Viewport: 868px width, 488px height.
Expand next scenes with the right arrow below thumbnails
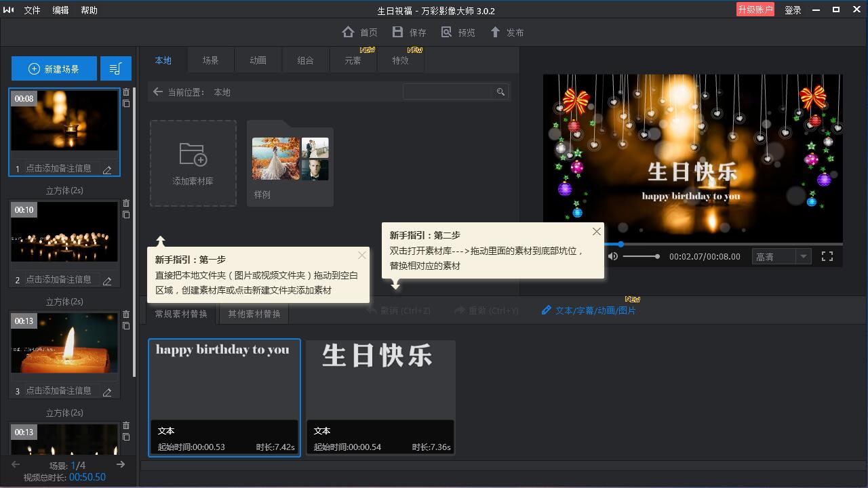coord(121,464)
